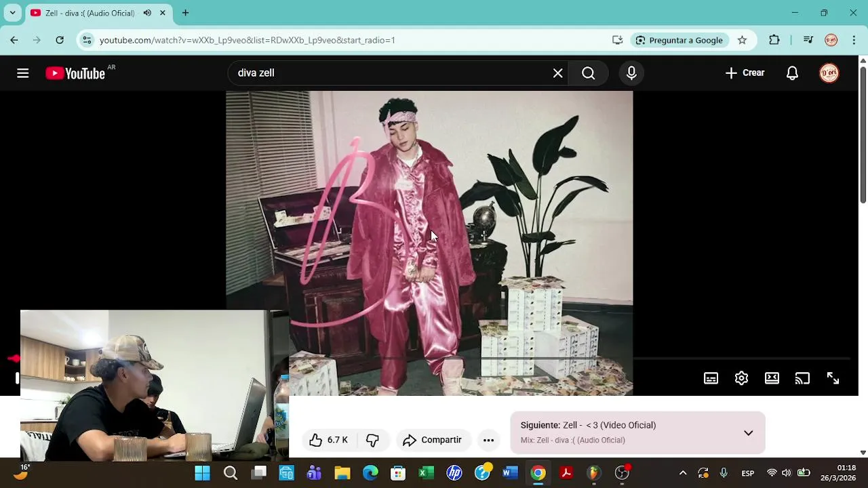
Task: Clear the search box text
Action: point(557,73)
